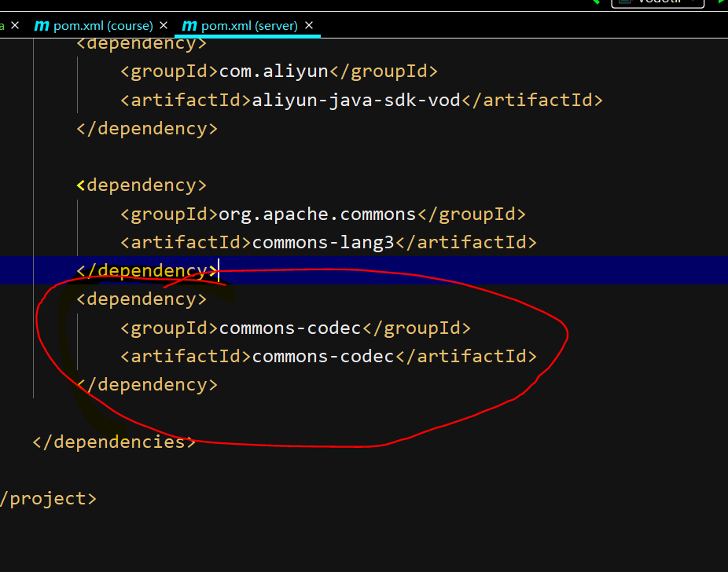Click opening dependency tag above commons-codec
728x572 pixels.
pos(142,299)
